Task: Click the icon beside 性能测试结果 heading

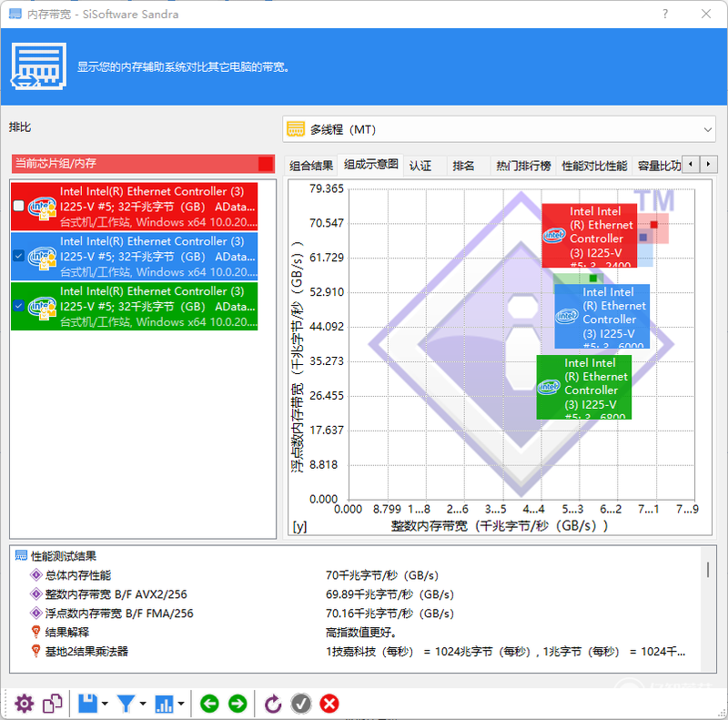Action: pyautogui.click(x=21, y=555)
